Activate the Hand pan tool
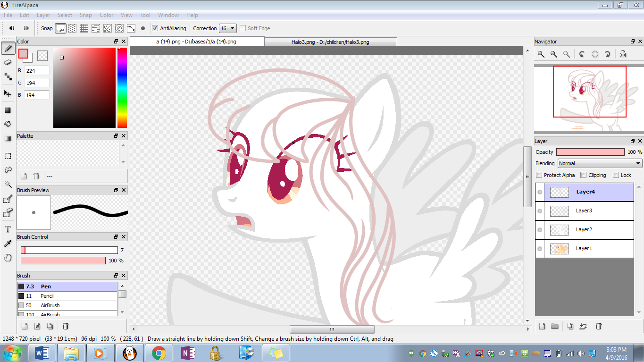The height and width of the screenshot is (362, 644). click(x=8, y=258)
